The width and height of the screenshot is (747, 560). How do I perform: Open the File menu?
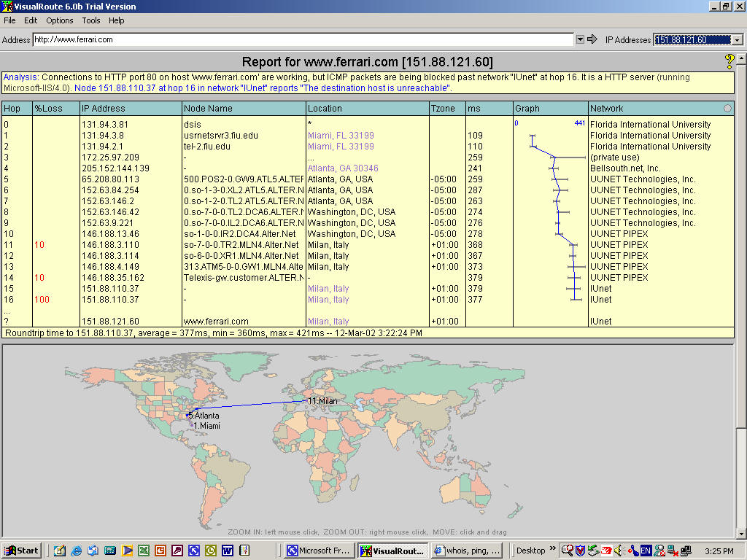[9, 20]
